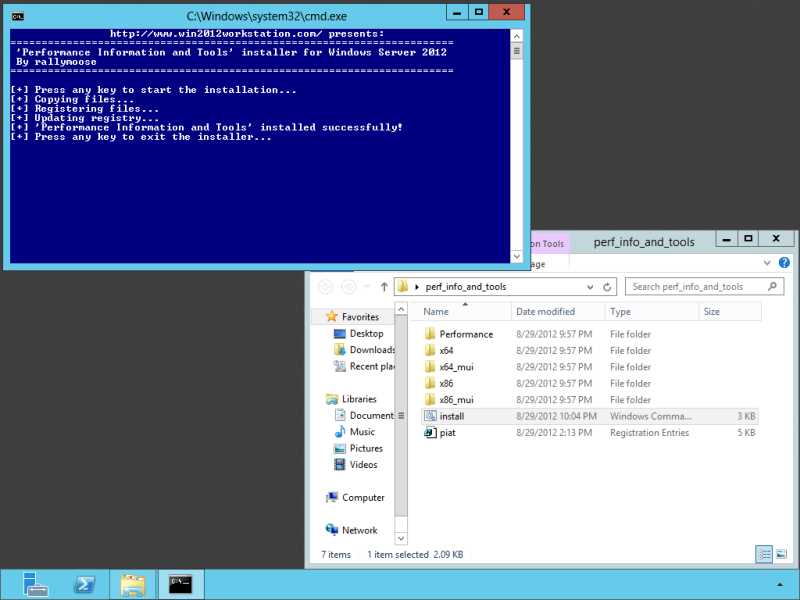Screen dimensions: 800x600
Task: Go forward in Explorer navigation
Action: [x=348, y=287]
